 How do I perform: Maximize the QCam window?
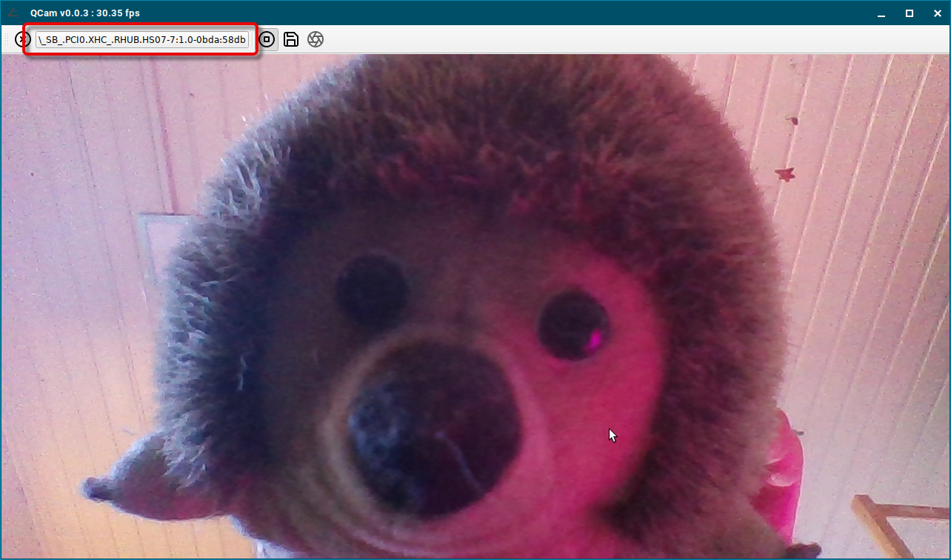(910, 13)
